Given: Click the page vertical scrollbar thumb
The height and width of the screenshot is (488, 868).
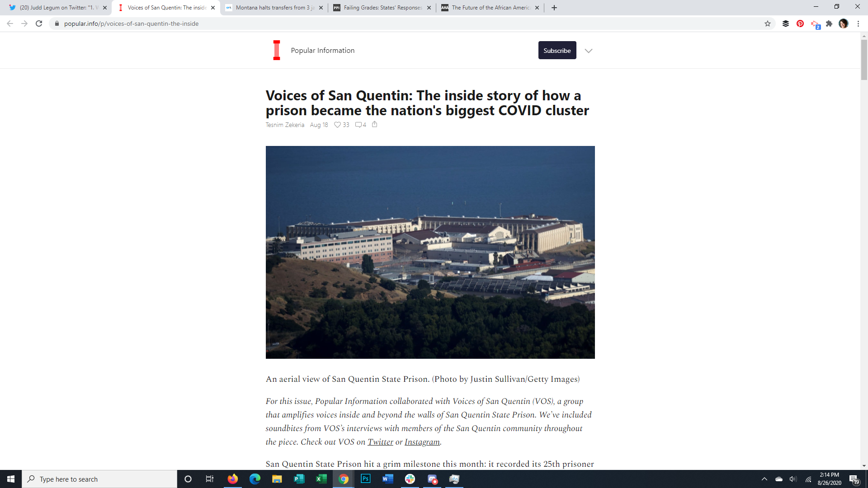Looking at the screenshot, I should tap(864, 59).
